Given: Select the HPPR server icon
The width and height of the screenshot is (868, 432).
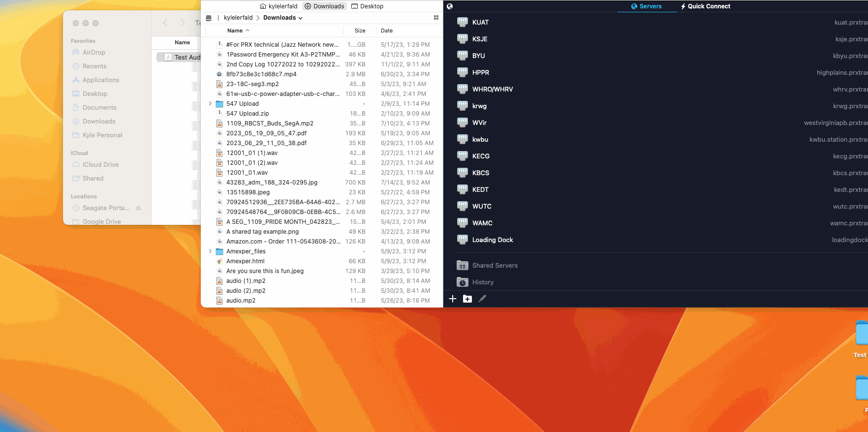Looking at the screenshot, I should coord(462,72).
